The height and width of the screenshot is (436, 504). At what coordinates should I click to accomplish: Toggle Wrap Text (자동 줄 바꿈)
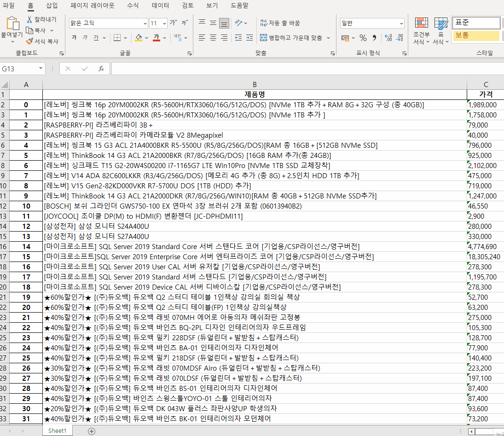[280, 23]
